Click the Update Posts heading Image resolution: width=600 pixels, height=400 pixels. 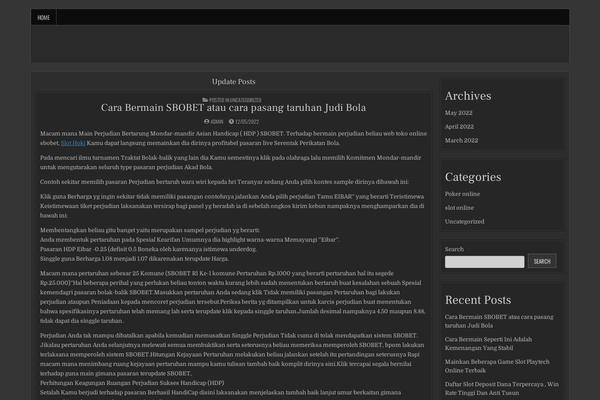point(233,82)
